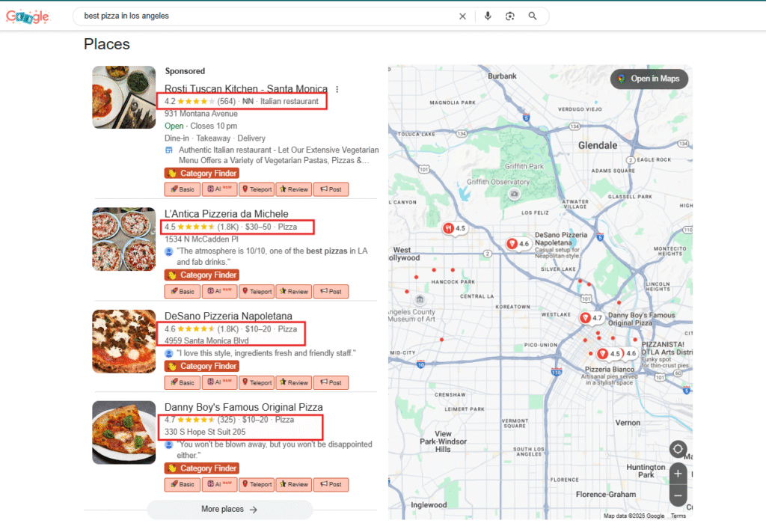This screenshot has width=766, height=532.
Task: Open Danny Boy's Famous Original Pizza listing
Action: (x=243, y=407)
